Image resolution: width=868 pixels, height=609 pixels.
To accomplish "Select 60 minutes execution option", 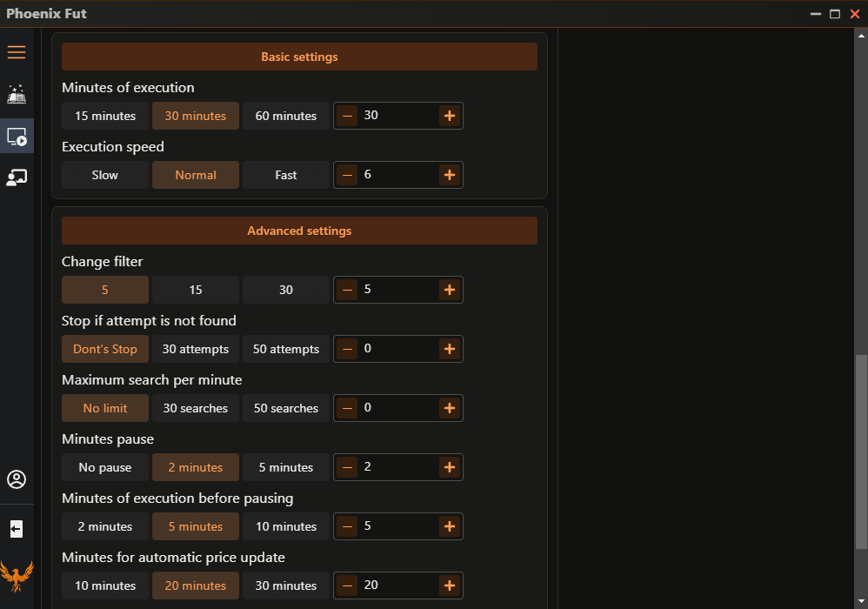I will (x=285, y=116).
